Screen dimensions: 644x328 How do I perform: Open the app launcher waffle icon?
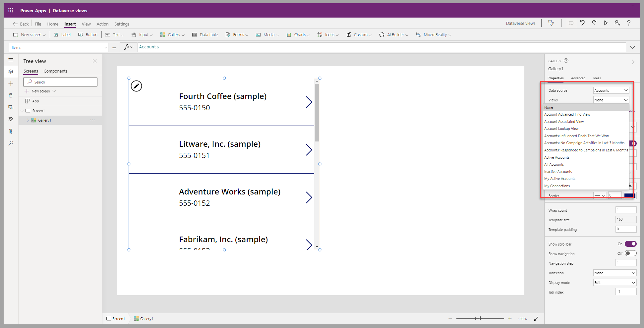point(11,10)
